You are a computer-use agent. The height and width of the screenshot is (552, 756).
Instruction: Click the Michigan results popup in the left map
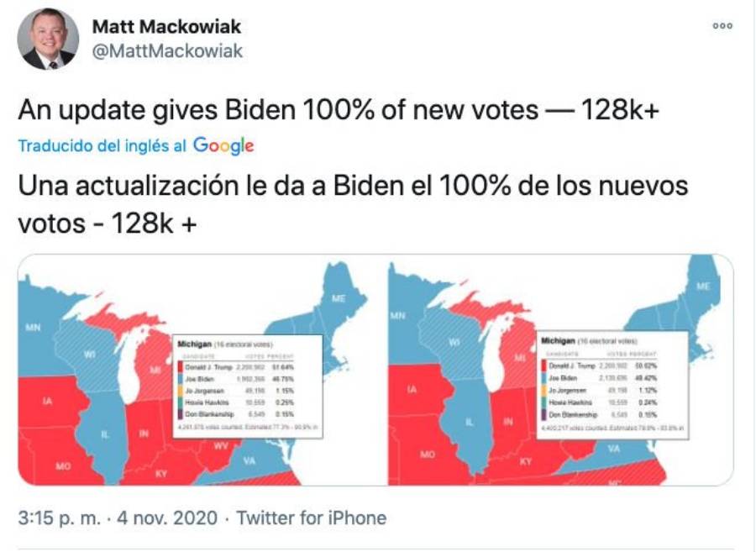coord(248,386)
